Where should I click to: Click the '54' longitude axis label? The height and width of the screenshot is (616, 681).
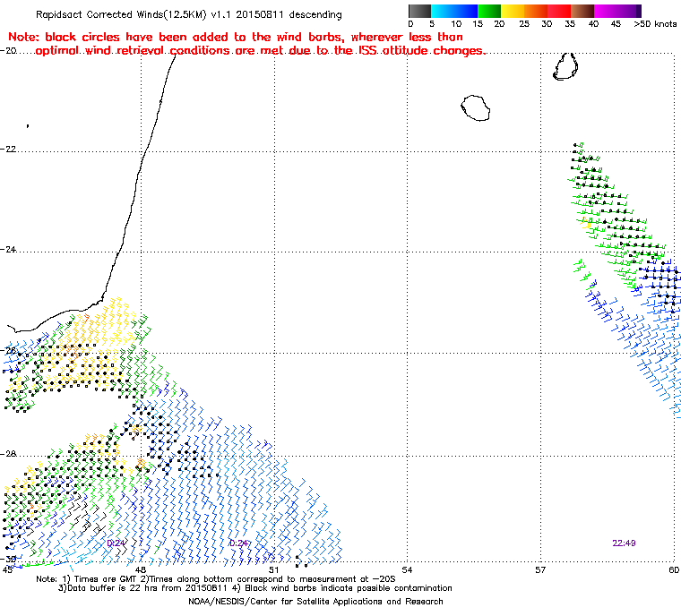pos(407,569)
